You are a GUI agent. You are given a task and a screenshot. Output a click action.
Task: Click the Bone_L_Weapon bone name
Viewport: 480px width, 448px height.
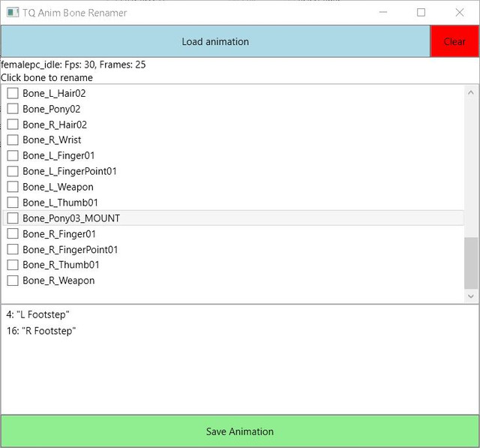coord(58,187)
